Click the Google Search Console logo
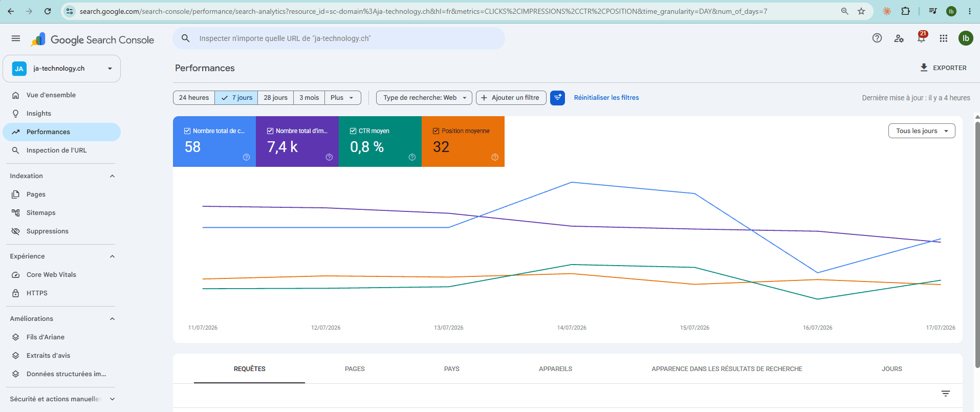Viewport: 980px width, 412px height. (93, 40)
